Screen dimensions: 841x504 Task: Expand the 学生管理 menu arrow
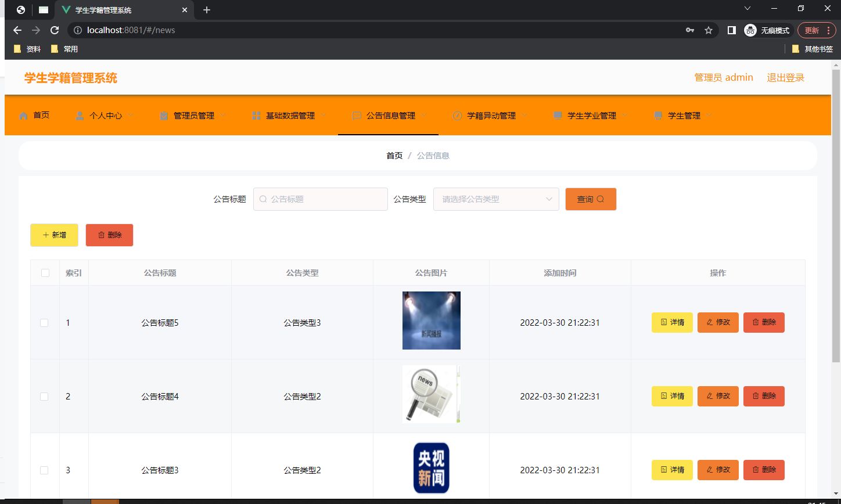coord(709,115)
